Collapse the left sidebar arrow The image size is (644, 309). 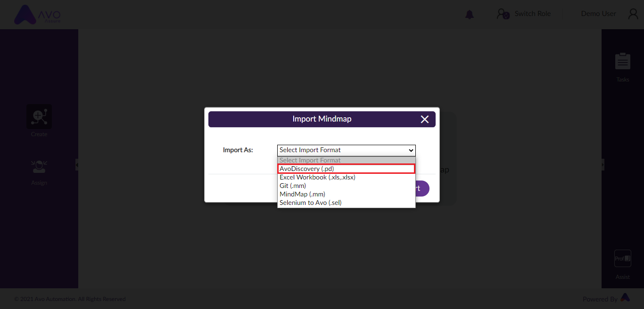[x=77, y=165]
